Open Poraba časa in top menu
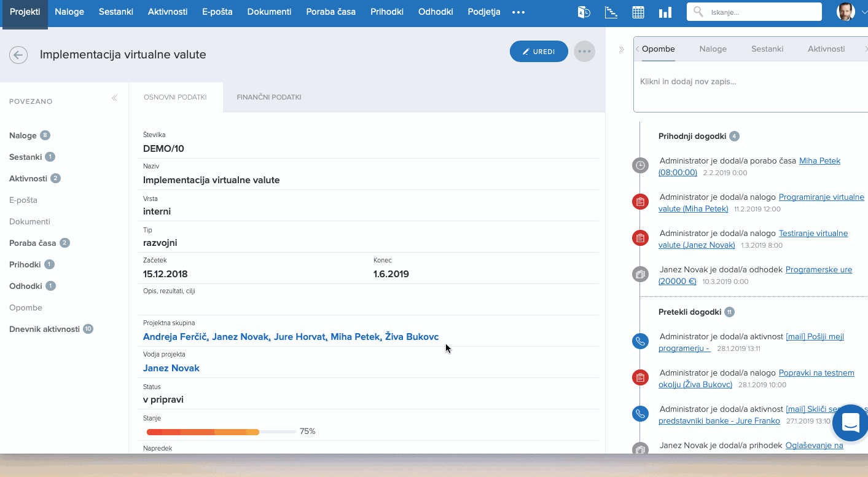The width and height of the screenshot is (868, 477). (330, 12)
